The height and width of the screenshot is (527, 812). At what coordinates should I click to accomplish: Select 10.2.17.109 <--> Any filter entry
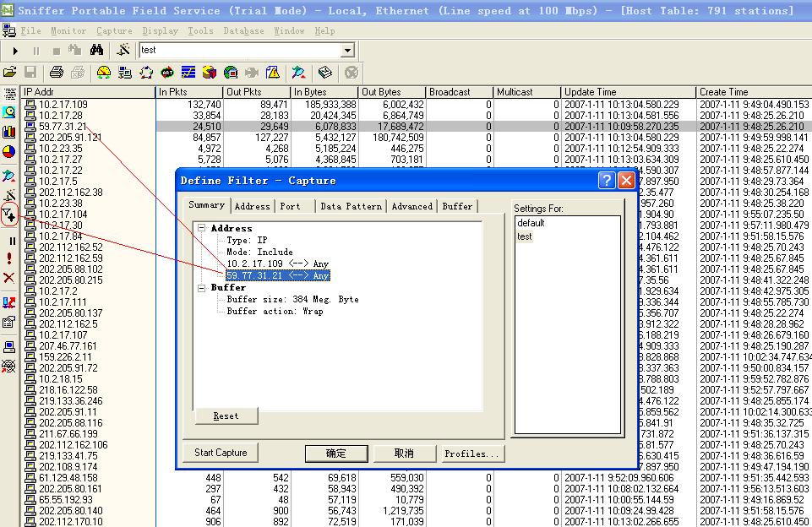277,264
